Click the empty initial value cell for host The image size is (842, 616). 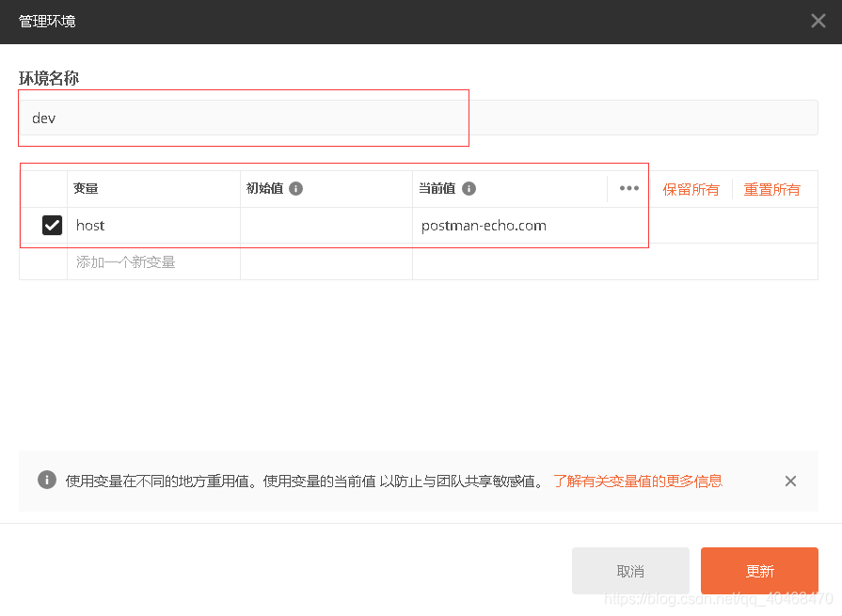point(326,226)
